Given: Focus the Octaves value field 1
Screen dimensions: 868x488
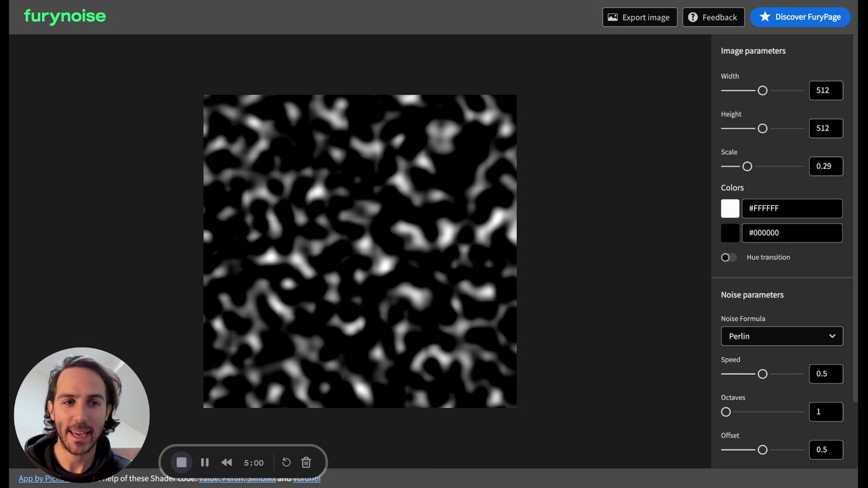Looking at the screenshot, I should pos(826,411).
